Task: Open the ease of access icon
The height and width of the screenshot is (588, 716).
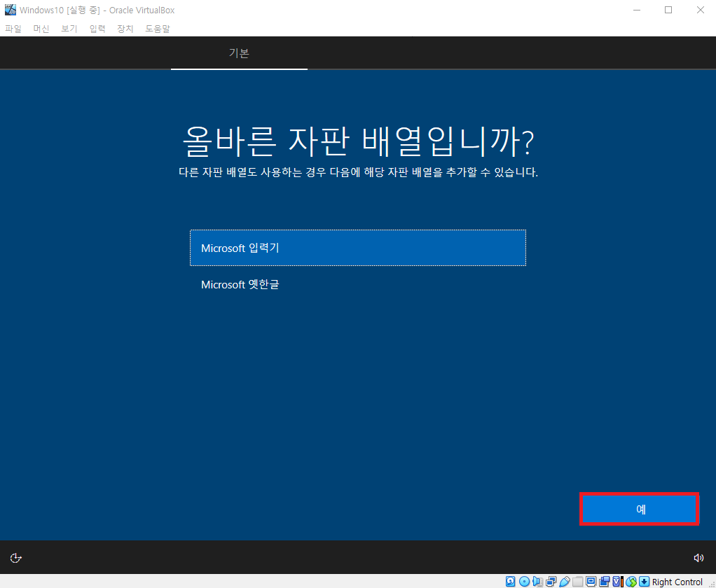Action: click(15, 558)
